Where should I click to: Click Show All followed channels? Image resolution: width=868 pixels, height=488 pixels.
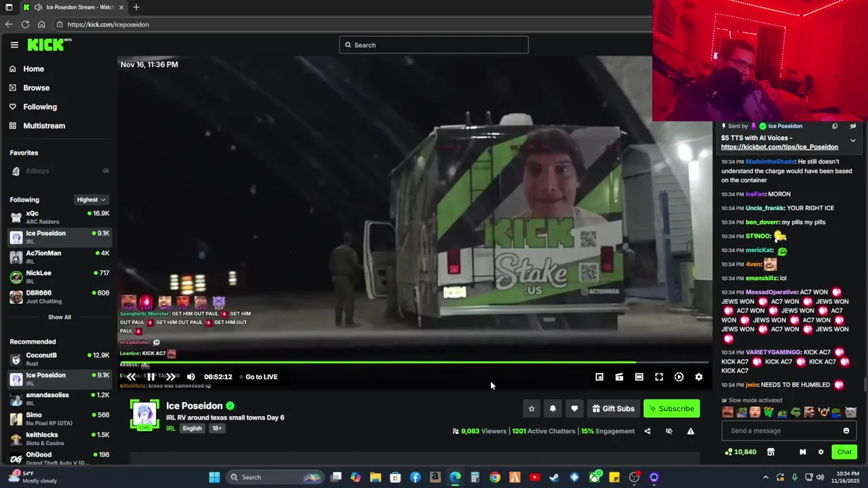(x=60, y=317)
